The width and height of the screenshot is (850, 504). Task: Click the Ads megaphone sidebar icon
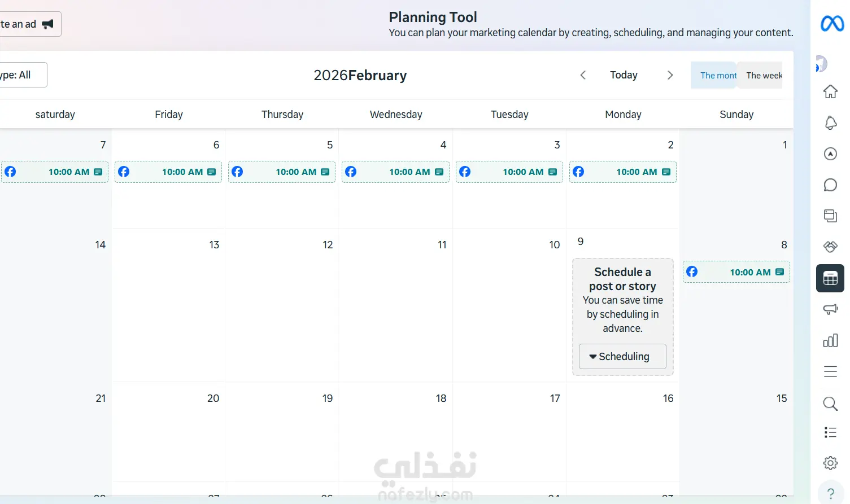tap(830, 309)
